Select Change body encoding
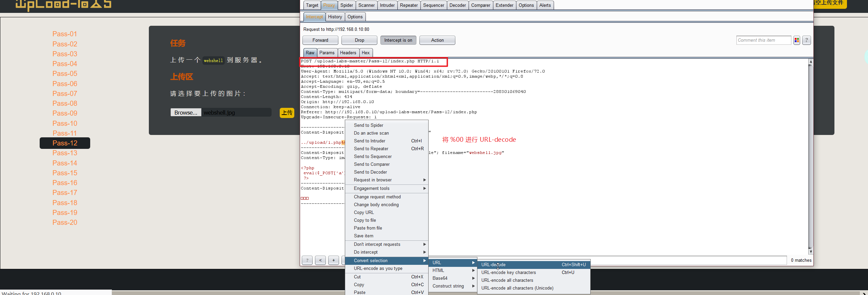The height and width of the screenshot is (295, 868). coord(387,205)
